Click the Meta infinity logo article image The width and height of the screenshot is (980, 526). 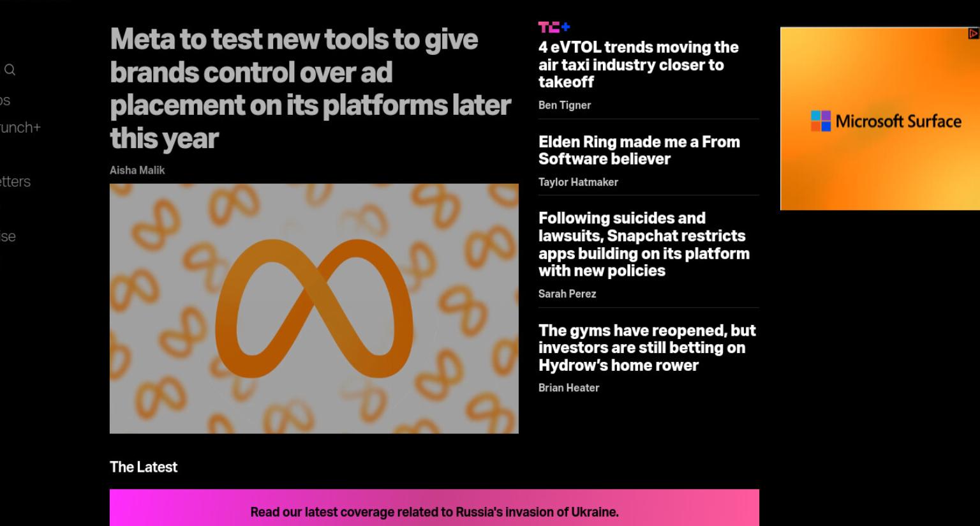click(314, 308)
